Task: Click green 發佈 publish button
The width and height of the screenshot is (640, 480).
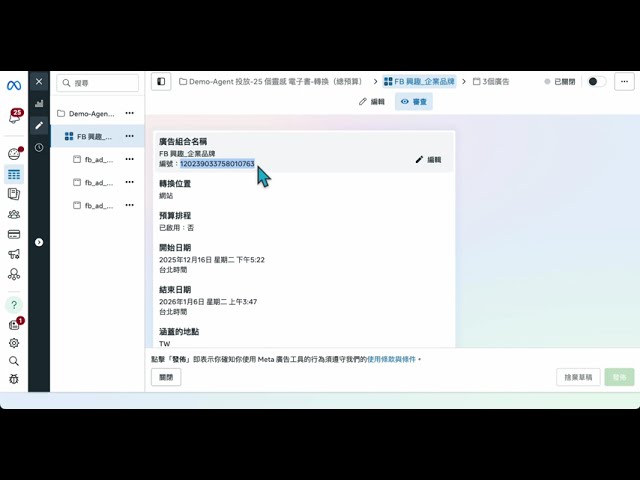Action: click(x=619, y=377)
